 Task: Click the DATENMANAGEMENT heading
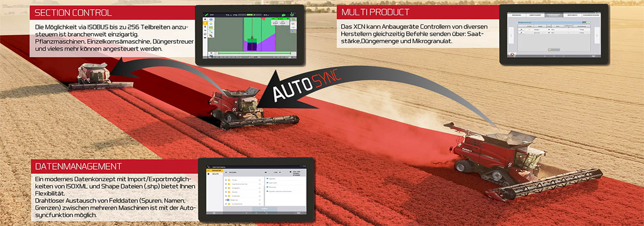(x=78, y=166)
